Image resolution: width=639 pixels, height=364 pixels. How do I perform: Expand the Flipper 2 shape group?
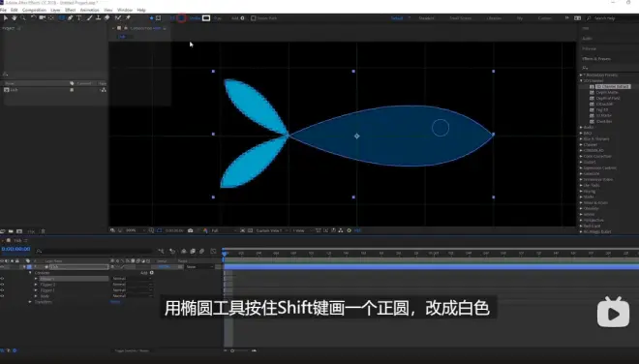[36, 285]
